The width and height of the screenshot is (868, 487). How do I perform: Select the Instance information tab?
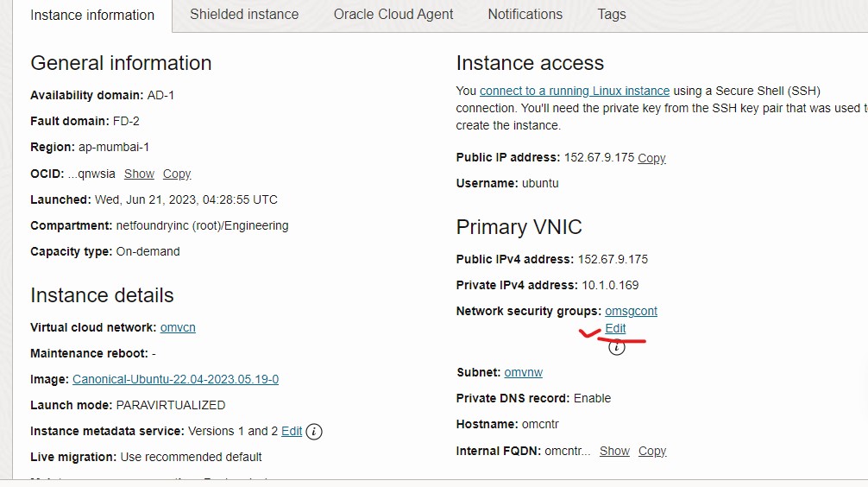point(92,16)
